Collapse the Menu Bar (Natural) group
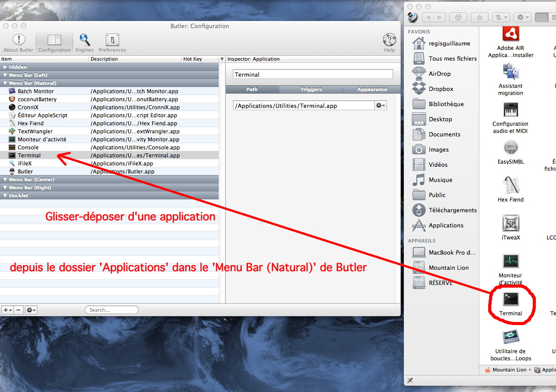Image resolution: width=556 pixels, height=392 pixels. pos(5,83)
